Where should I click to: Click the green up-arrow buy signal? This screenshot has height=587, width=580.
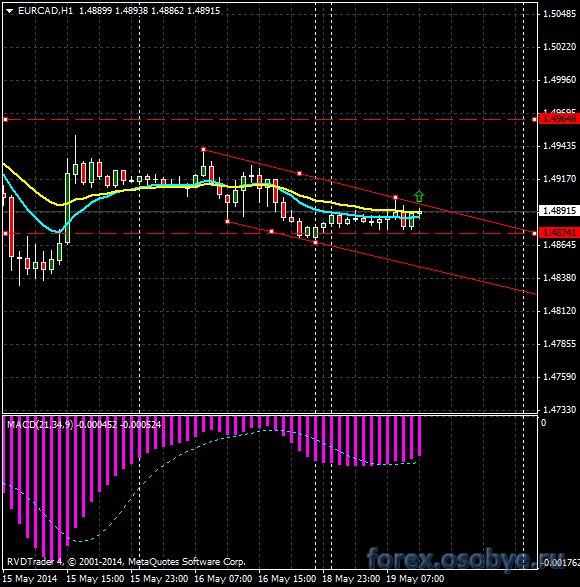pyautogui.click(x=419, y=196)
